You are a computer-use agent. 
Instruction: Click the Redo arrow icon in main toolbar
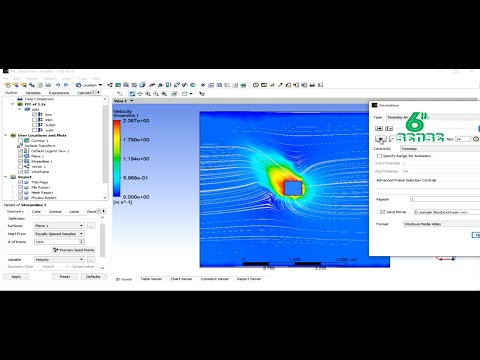tap(66, 85)
